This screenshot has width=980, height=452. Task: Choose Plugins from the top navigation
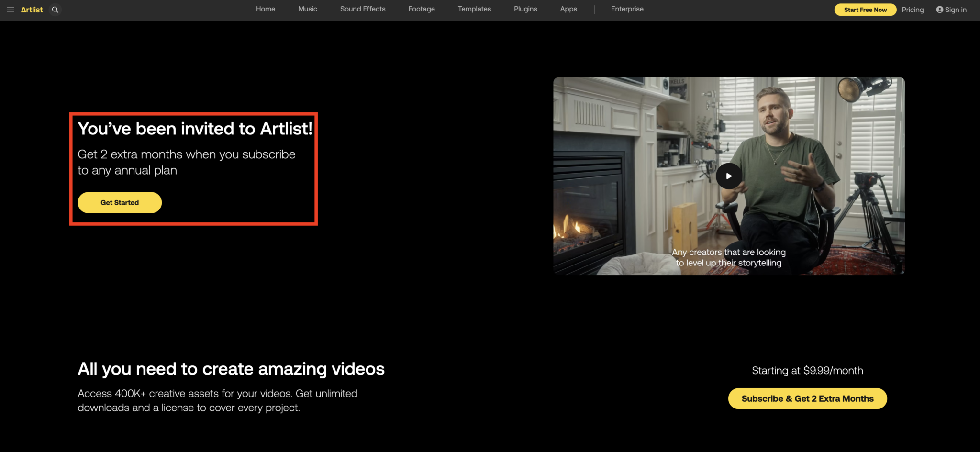pos(525,9)
